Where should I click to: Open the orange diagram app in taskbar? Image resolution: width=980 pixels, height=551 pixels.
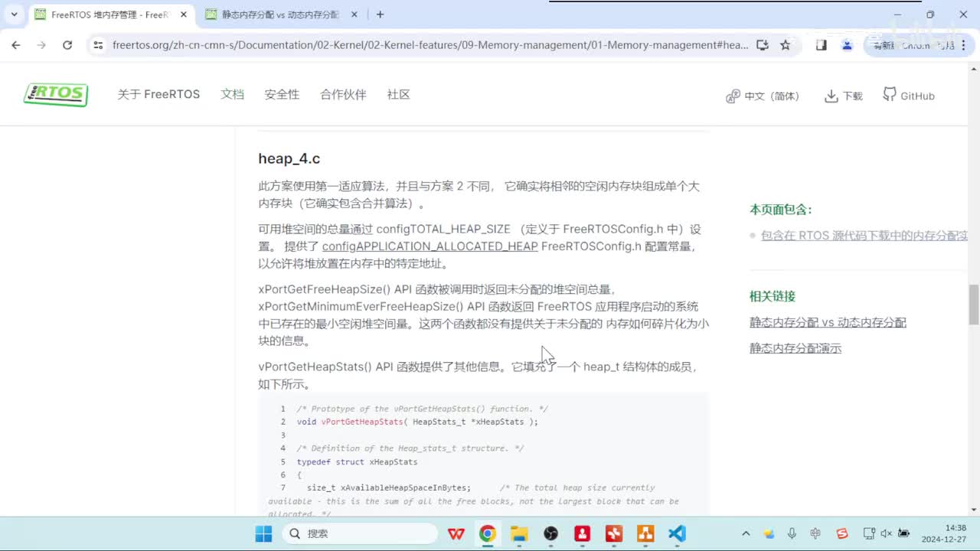coord(645,533)
